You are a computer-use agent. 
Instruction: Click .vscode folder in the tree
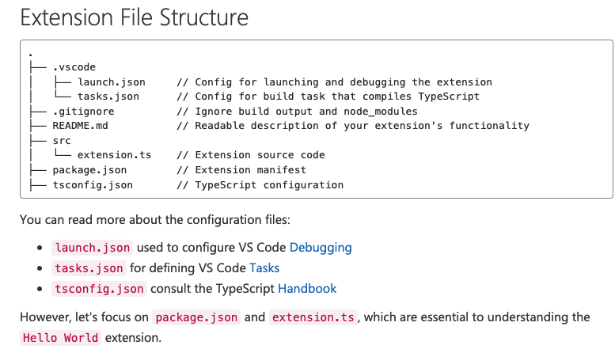(x=74, y=67)
